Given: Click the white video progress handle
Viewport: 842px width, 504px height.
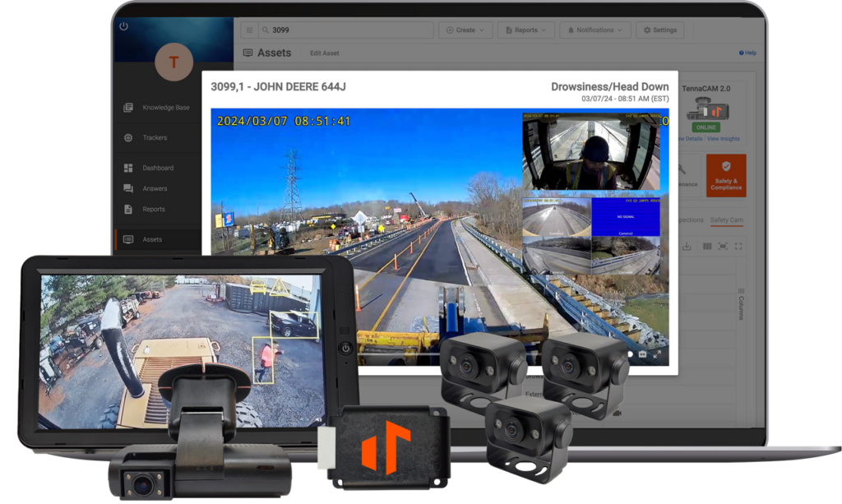Looking at the screenshot, I should (631, 354).
